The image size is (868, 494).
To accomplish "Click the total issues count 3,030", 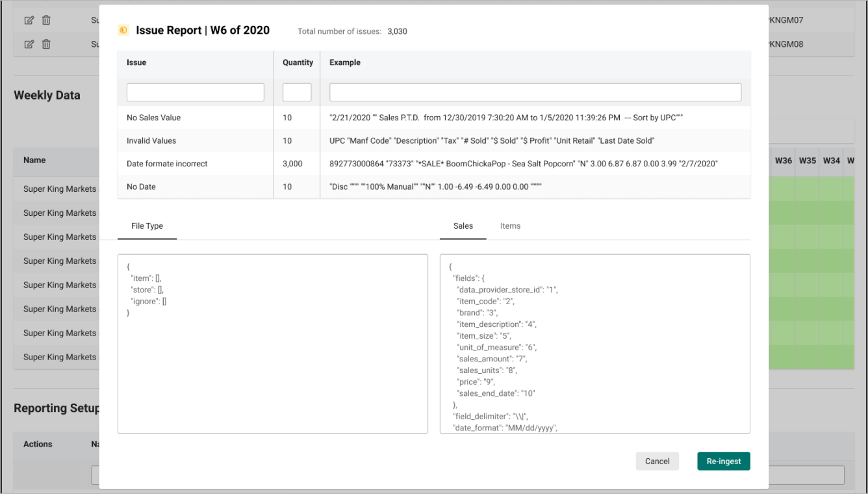I will point(397,31).
